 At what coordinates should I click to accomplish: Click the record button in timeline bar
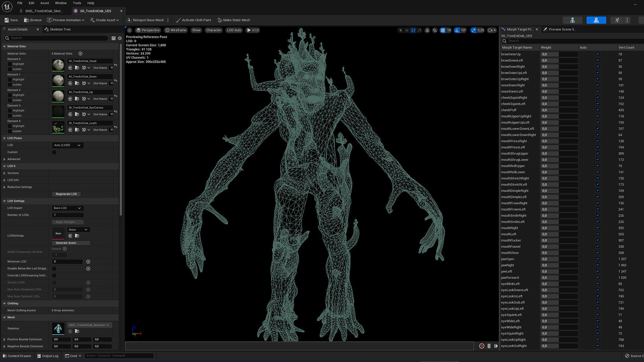click(482, 346)
